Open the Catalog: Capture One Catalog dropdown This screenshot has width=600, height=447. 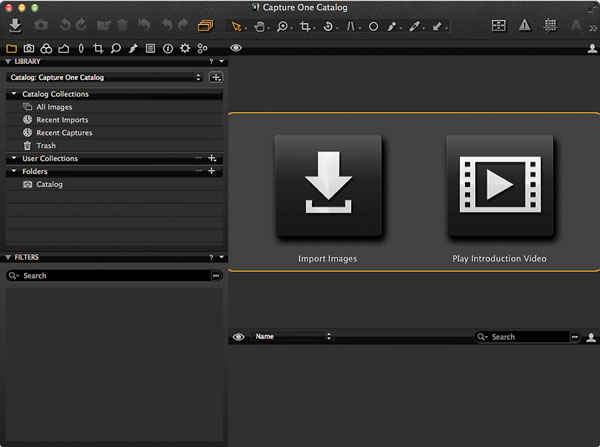(x=105, y=78)
